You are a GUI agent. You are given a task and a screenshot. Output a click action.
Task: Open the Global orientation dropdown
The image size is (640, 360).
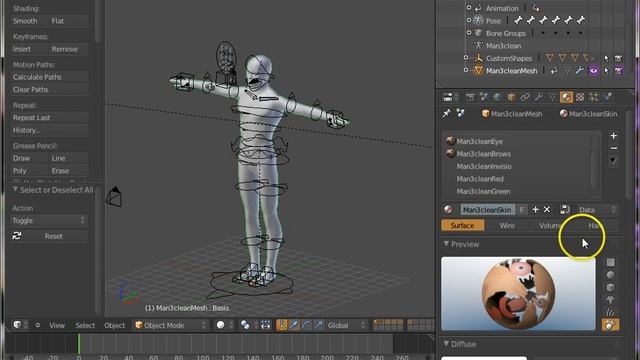click(x=346, y=325)
